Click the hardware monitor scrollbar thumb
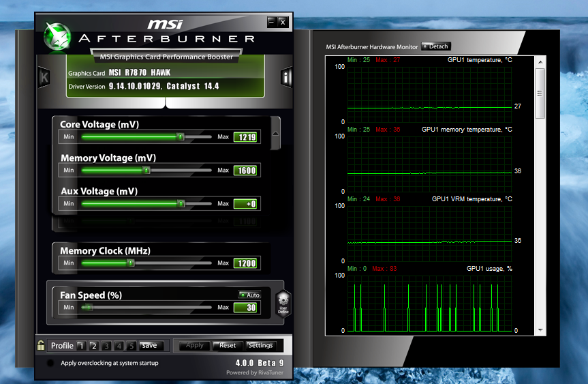The height and width of the screenshot is (384, 588). coord(540,93)
